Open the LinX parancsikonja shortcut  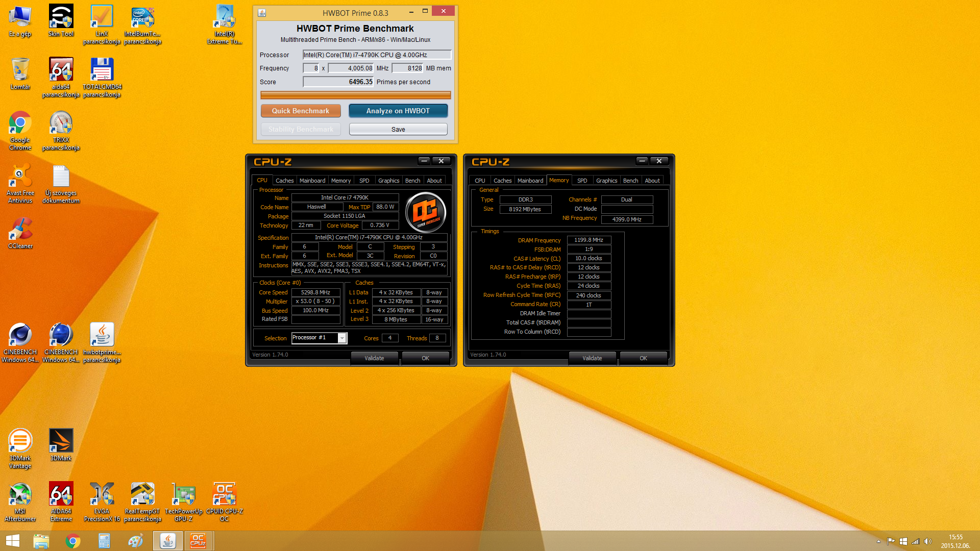[102, 24]
